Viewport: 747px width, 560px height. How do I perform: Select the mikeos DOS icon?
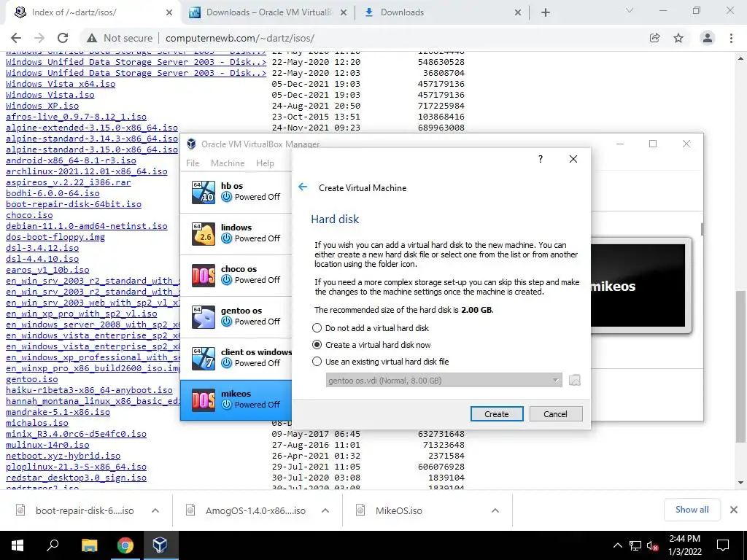[204, 400]
